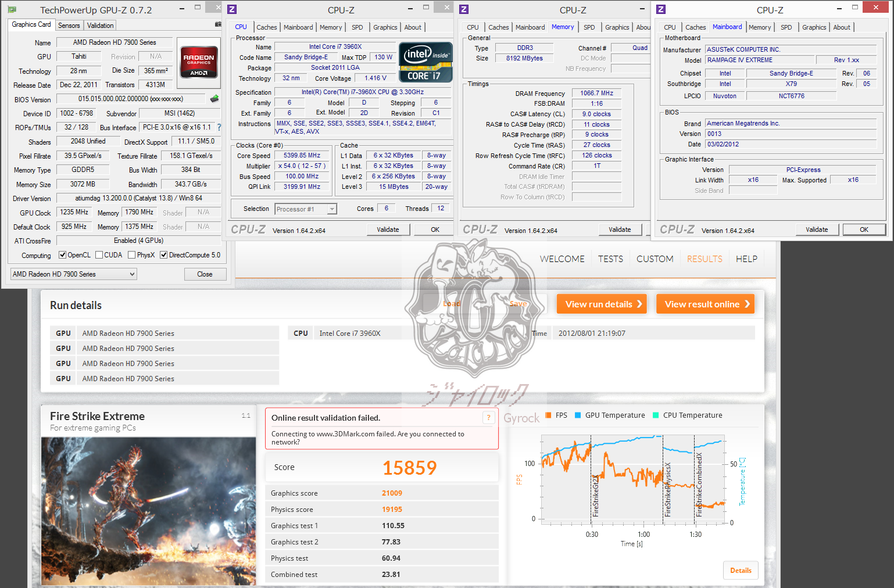Open the CPU tab in Mainboard CPU-Z window
Image resolution: width=894 pixels, height=588 pixels.
(x=670, y=27)
